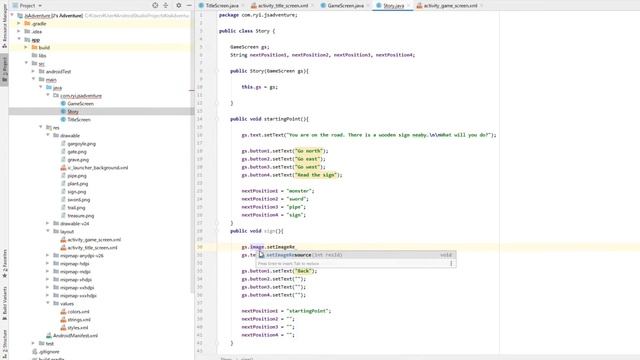Open the Project view dropdown
Viewport: 640px width, 360px height.
(27, 5)
